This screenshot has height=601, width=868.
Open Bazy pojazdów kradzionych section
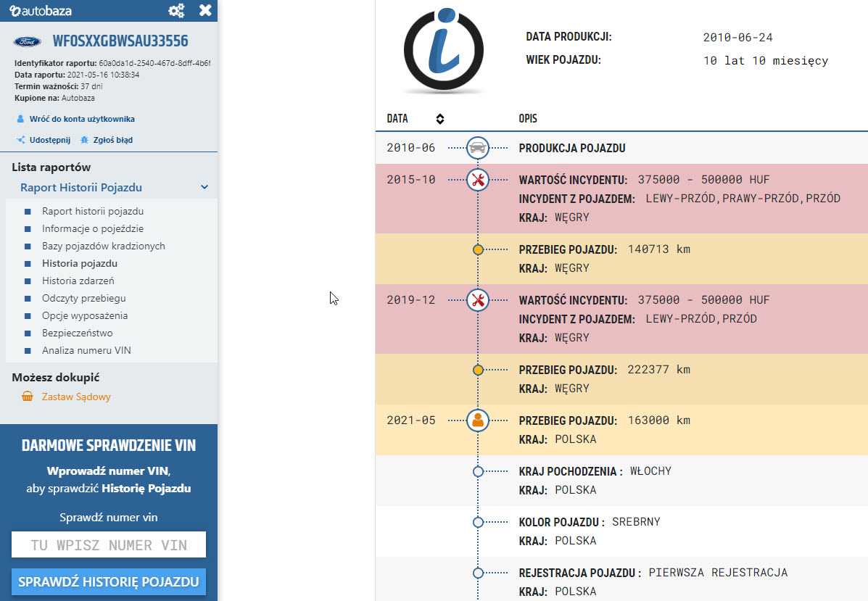(x=103, y=246)
